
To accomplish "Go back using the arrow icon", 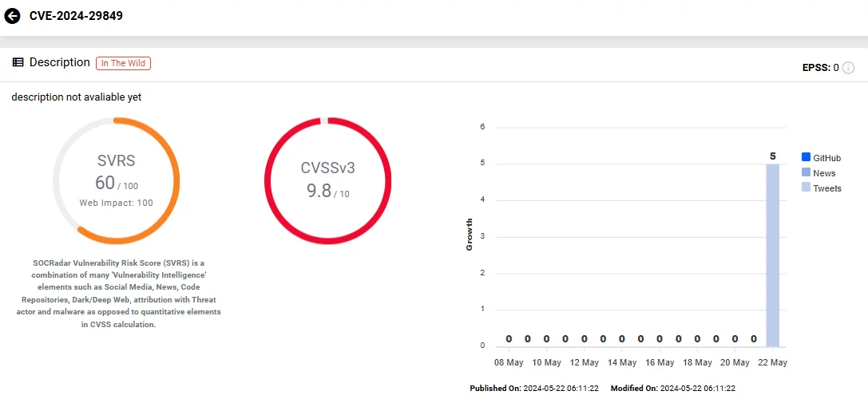I will (x=12, y=16).
